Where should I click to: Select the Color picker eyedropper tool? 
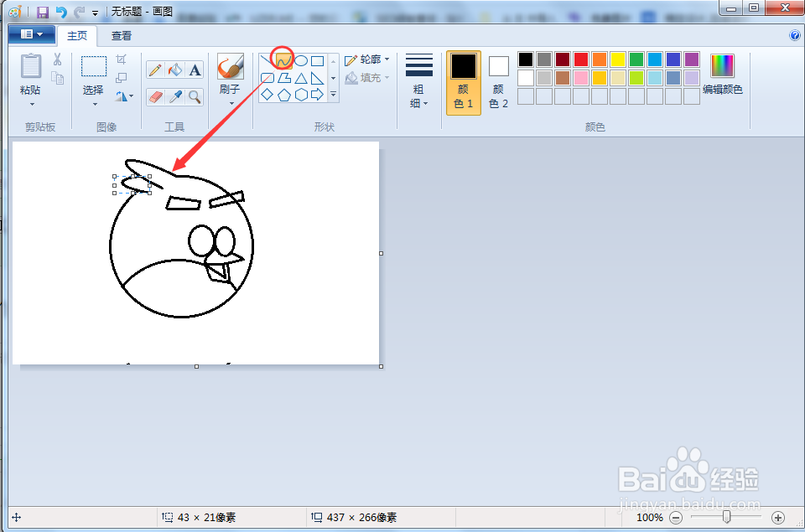point(175,96)
